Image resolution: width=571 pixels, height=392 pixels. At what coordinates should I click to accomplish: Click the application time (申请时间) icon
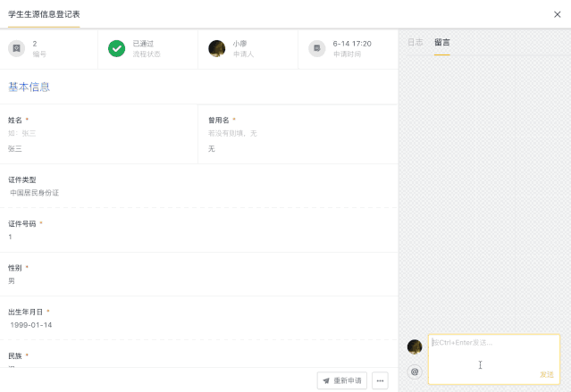tap(317, 48)
